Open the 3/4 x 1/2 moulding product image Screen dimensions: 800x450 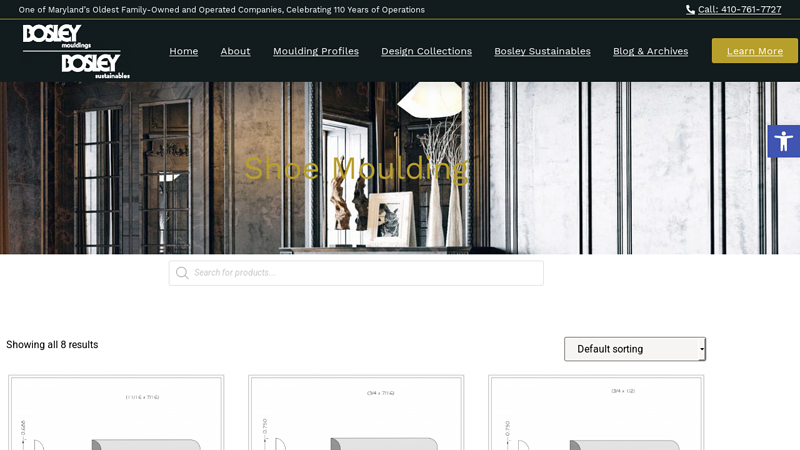pyautogui.click(x=596, y=415)
